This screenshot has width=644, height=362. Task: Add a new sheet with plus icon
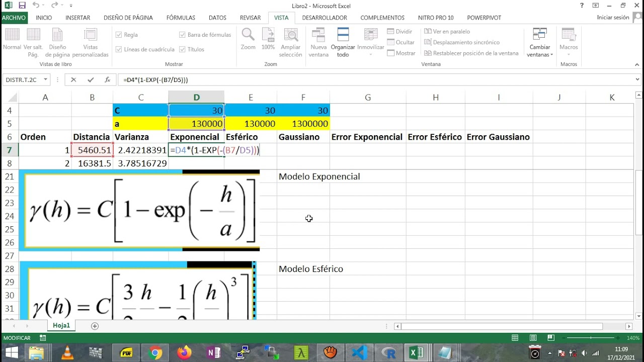(x=95, y=326)
